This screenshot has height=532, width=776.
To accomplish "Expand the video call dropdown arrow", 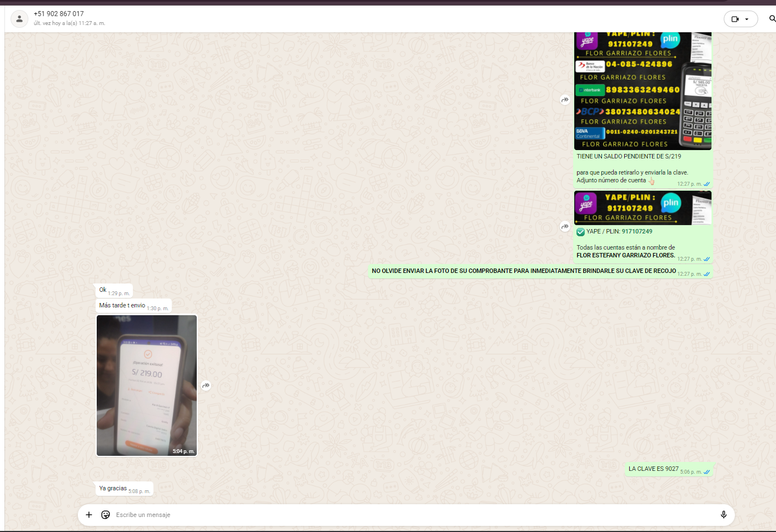I will click(x=747, y=19).
